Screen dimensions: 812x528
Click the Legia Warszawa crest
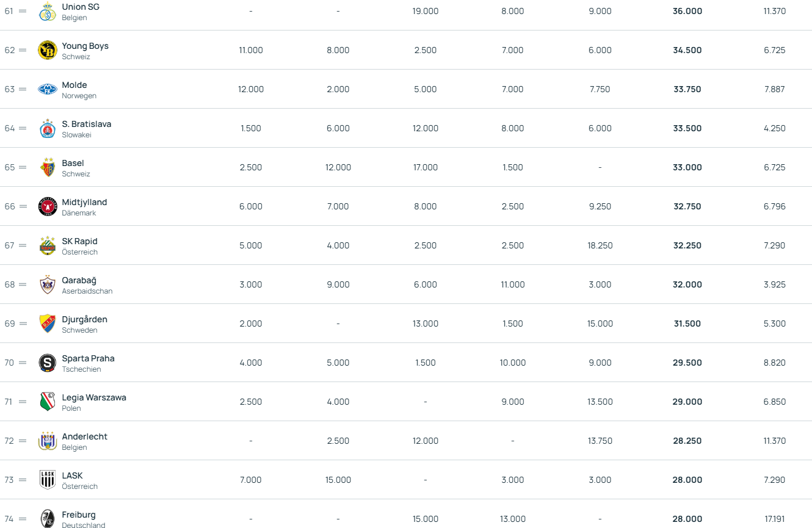[x=48, y=402]
